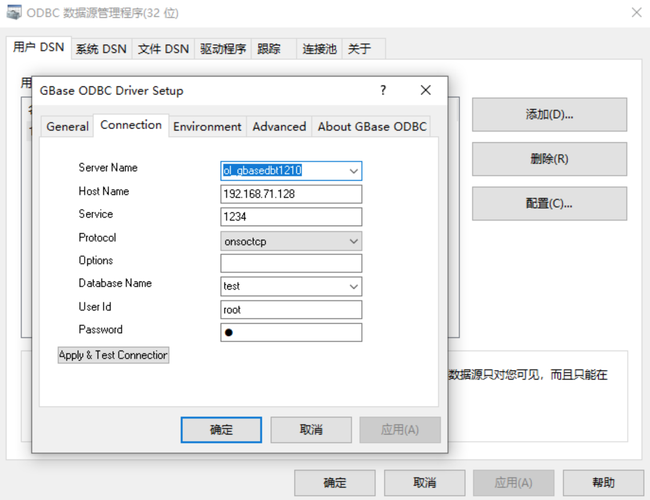Click the 帮助 button
Image resolution: width=650 pixels, height=500 pixels.
tap(603, 483)
